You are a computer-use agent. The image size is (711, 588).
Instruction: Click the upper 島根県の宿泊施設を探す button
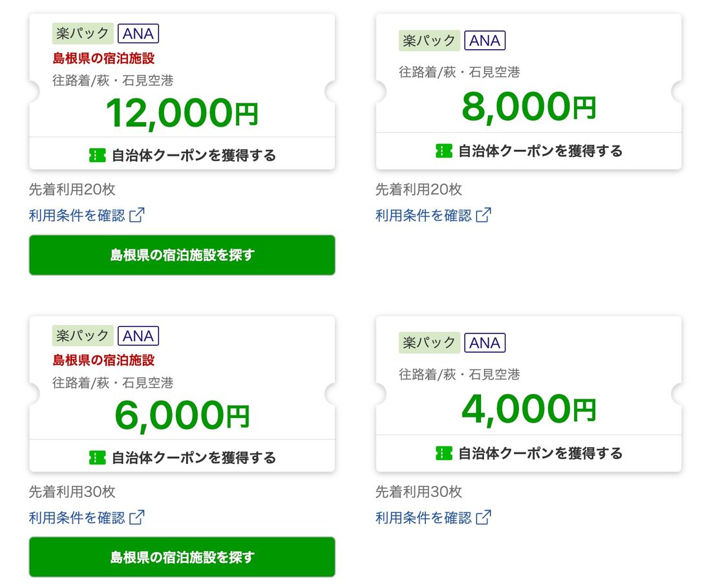[182, 255]
